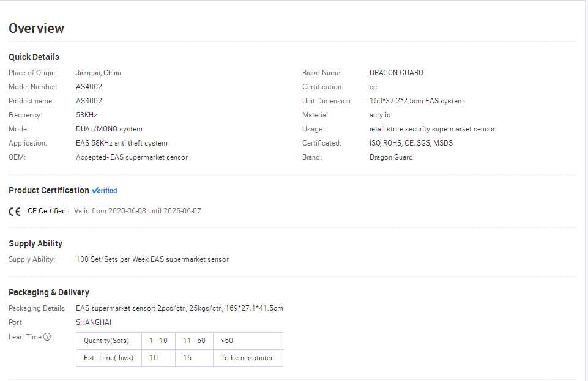588x381 pixels.
Task: Click AS4002 in the Product name row
Action: pyautogui.click(x=89, y=101)
